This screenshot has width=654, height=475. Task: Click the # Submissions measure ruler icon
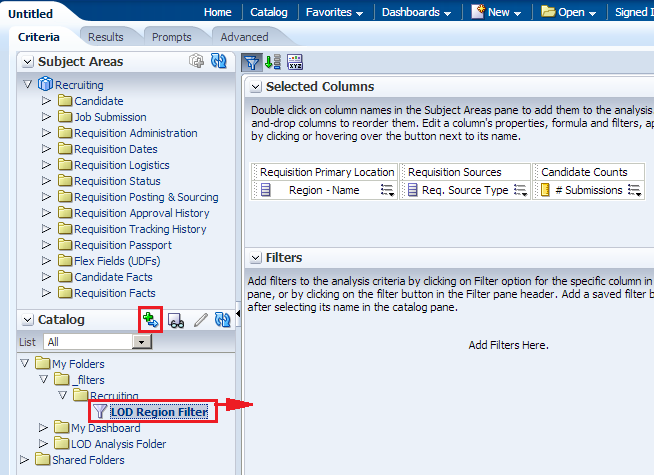tap(545, 190)
